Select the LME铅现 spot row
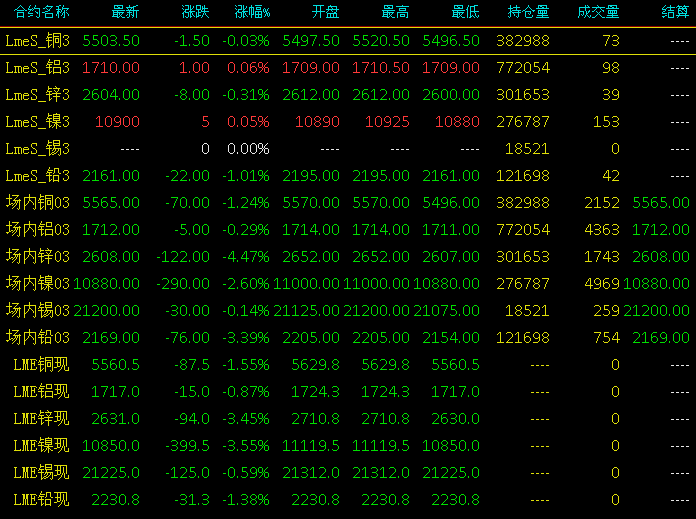 click(348, 500)
